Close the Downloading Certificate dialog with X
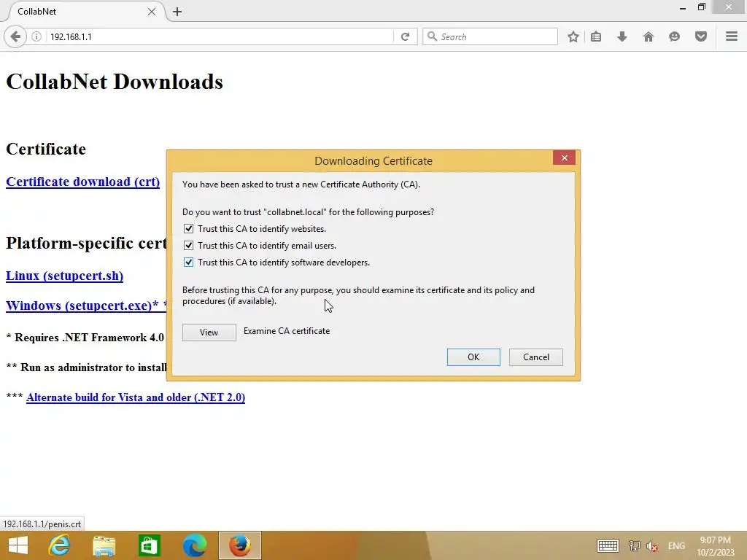The image size is (747, 560). pyautogui.click(x=565, y=157)
